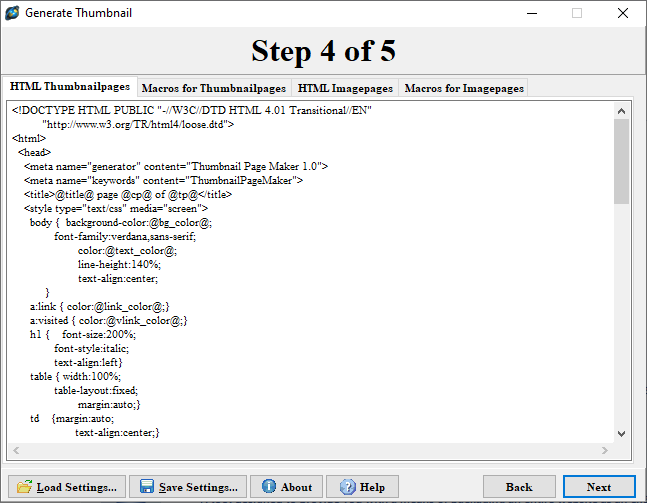This screenshot has width=647, height=503.
Task: Click the folder icon on Load Settings button
Action: [x=24, y=486]
